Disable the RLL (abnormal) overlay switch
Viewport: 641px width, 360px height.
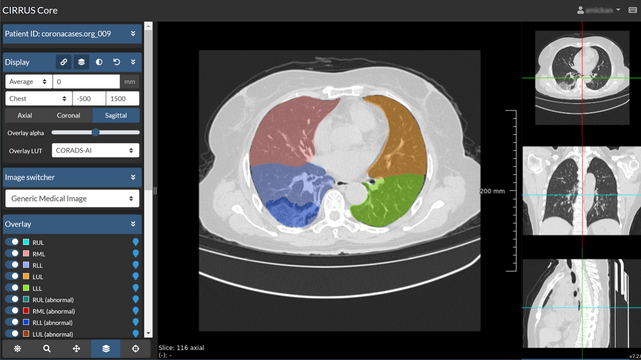point(12,322)
